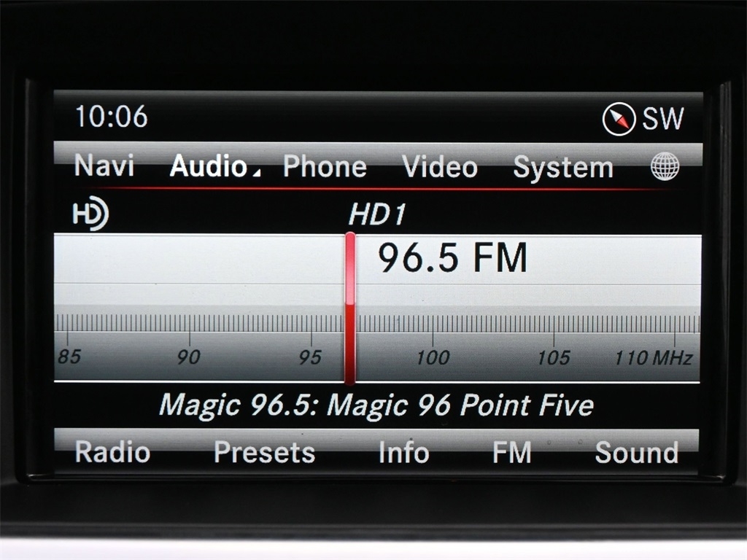Expand the Audio dropdown triangle

tap(256, 173)
